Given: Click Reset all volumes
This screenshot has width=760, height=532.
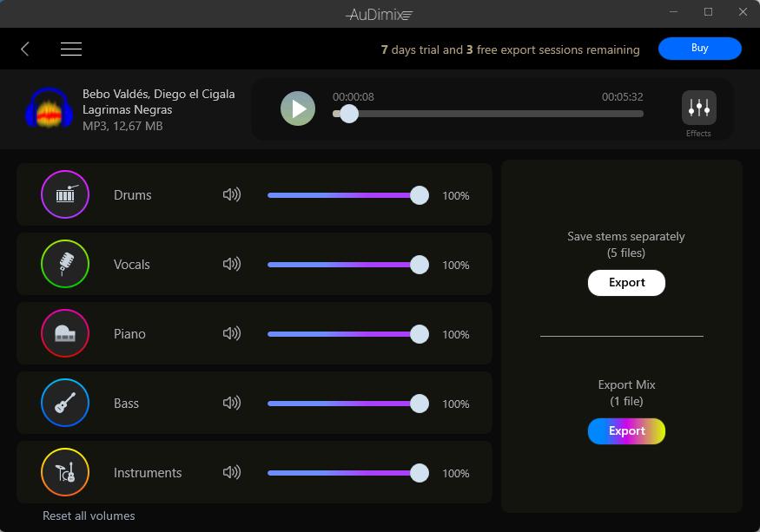Looking at the screenshot, I should point(89,516).
